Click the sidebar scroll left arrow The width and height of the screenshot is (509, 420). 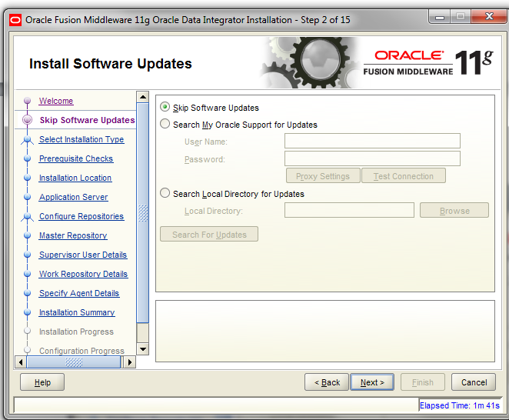[21, 362]
